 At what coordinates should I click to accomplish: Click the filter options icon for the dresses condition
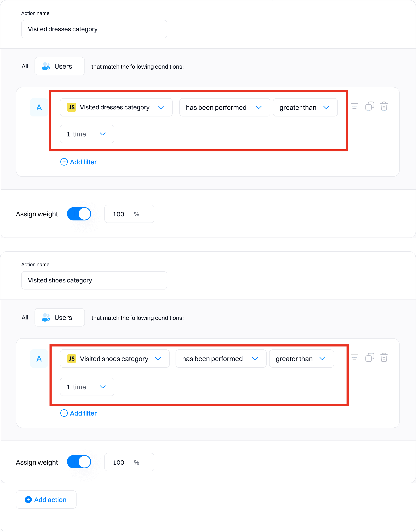pos(354,106)
